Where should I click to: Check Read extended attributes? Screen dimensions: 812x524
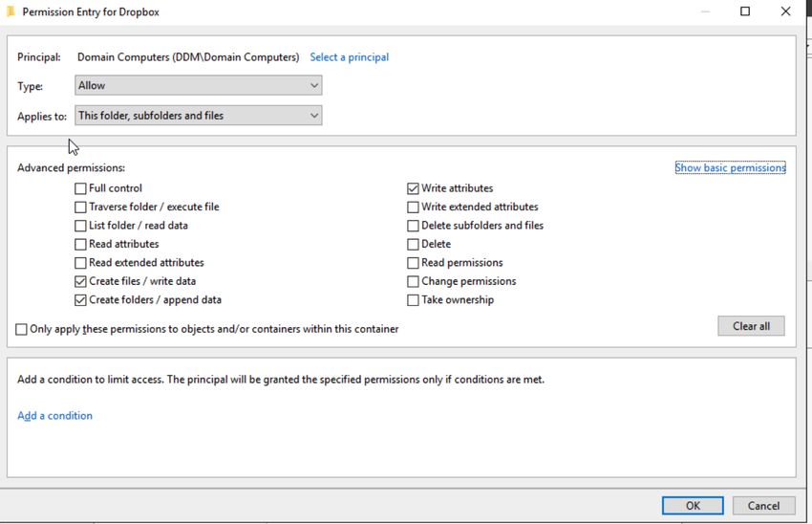tap(80, 263)
